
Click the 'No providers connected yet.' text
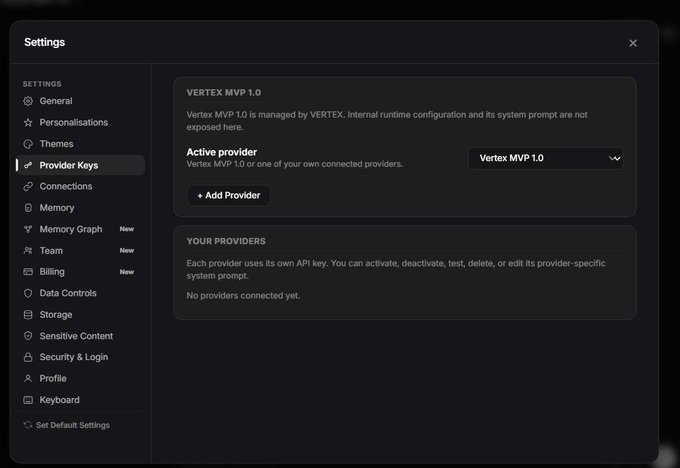(x=243, y=296)
